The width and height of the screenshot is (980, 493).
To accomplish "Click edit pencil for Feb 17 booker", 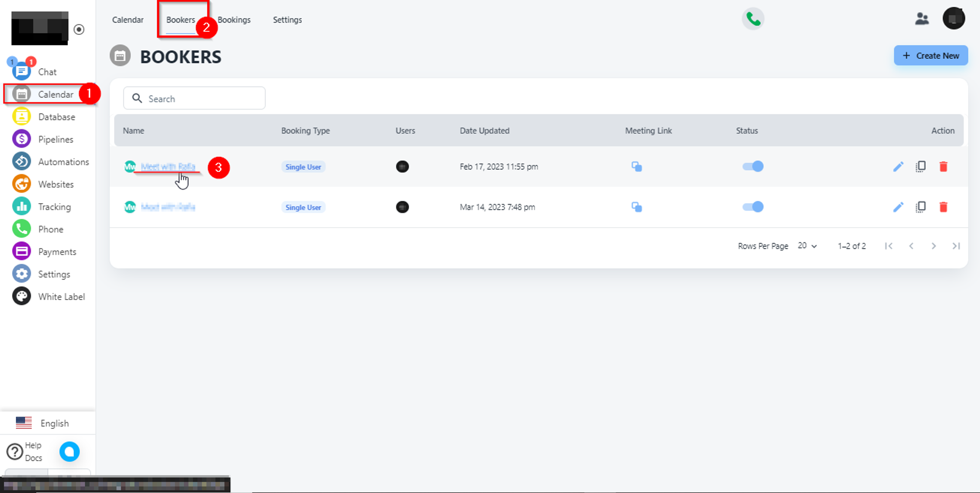I will 898,167.
